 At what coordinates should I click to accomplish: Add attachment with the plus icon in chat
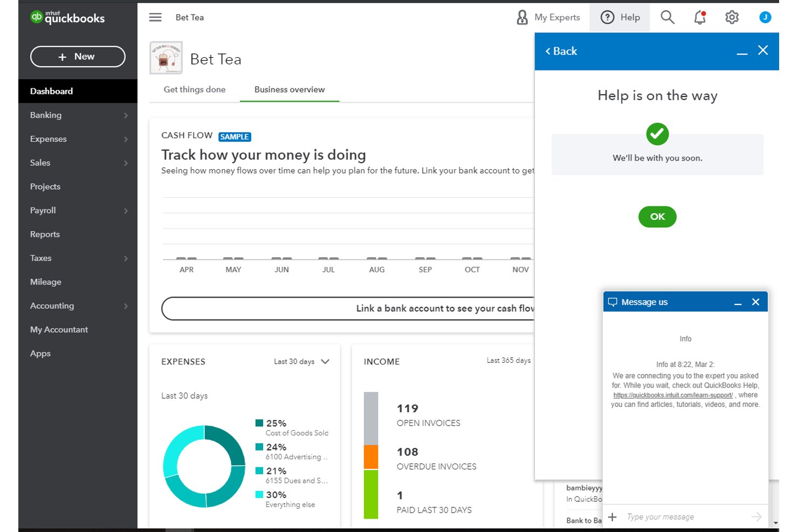[612, 517]
